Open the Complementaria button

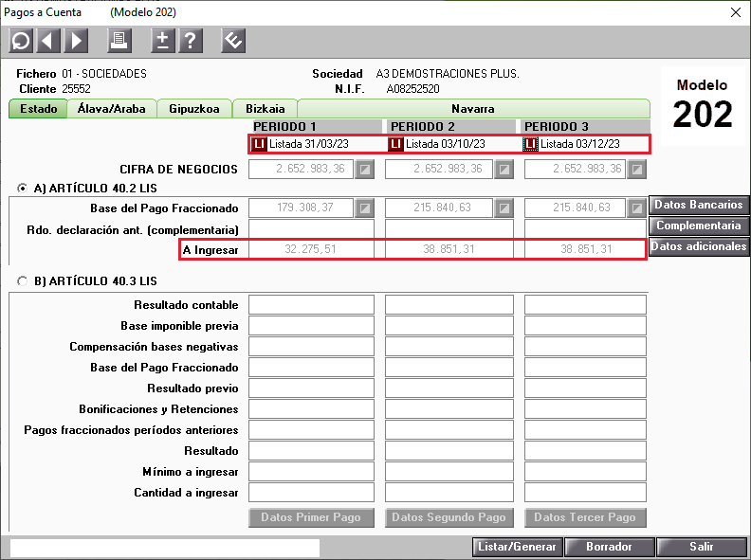pos(698,226)
